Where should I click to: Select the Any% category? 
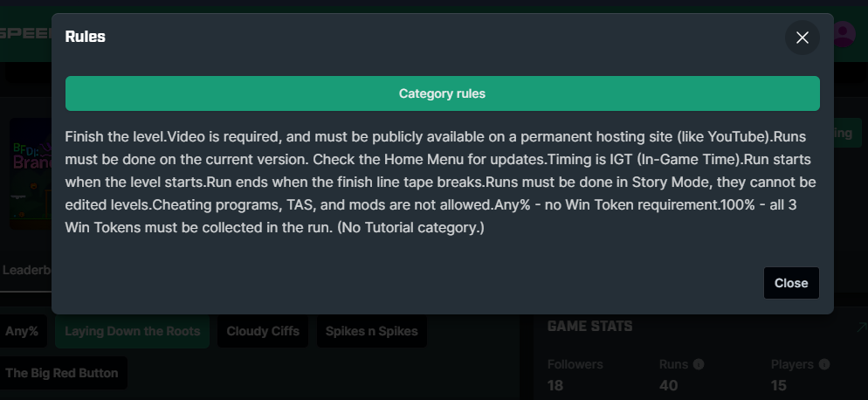pyautogui.click(x=22, y=331)
